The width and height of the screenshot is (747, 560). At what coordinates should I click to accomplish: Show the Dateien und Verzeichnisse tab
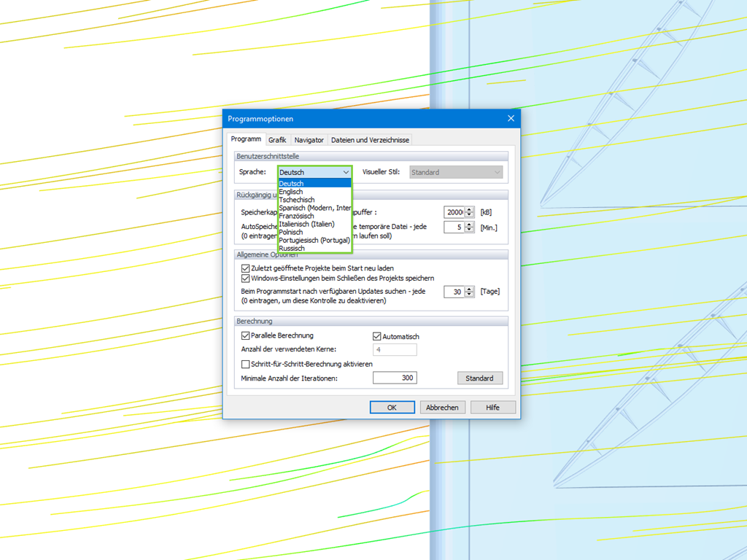click(x=369, y=139)
